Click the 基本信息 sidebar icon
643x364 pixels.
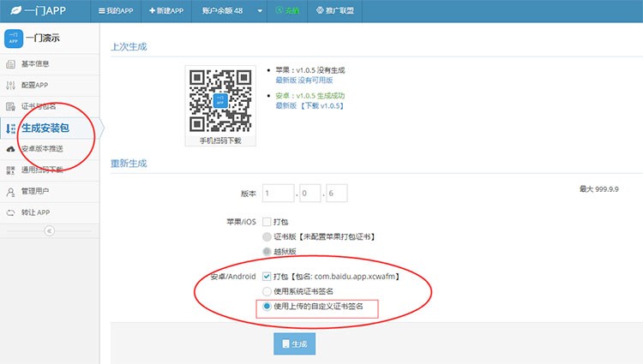pos(10,64)
